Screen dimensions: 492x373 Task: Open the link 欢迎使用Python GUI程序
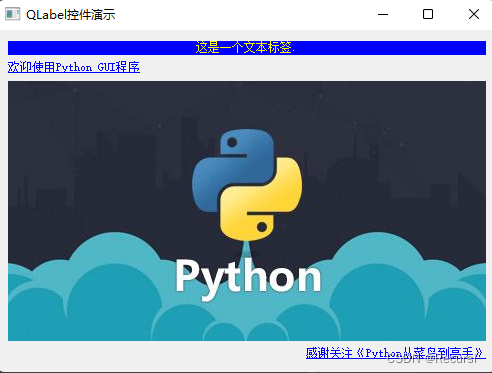pyautogui.click(x=74, y=67)
